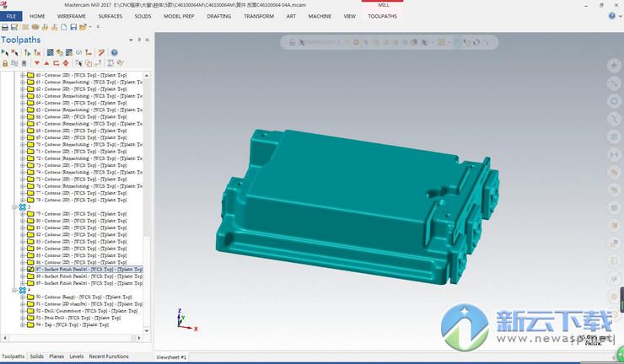The height and width of the screenshot is (364, 624).
Task: Collapse toolpath group 3
Action: (14, 207)
